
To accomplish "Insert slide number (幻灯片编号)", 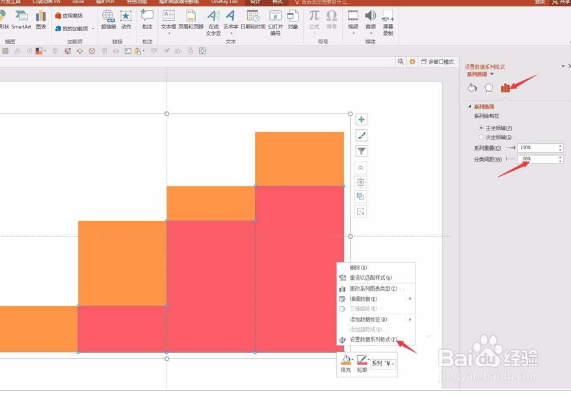I will 275,23.
